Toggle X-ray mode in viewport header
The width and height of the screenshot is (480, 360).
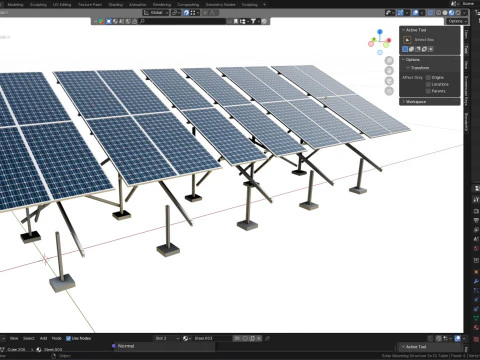pos(430,13)
